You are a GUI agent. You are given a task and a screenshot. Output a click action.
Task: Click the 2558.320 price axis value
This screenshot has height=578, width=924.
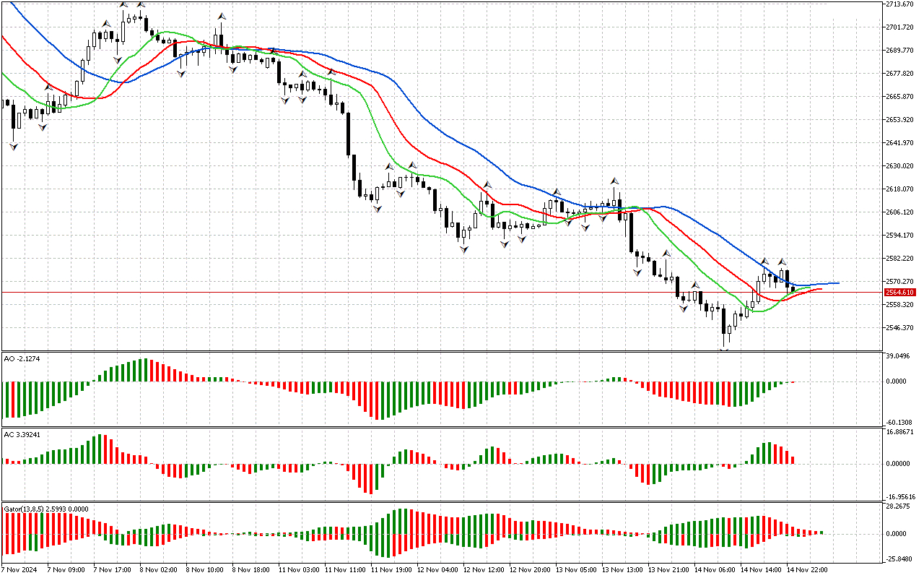click(x=900, y=305)
